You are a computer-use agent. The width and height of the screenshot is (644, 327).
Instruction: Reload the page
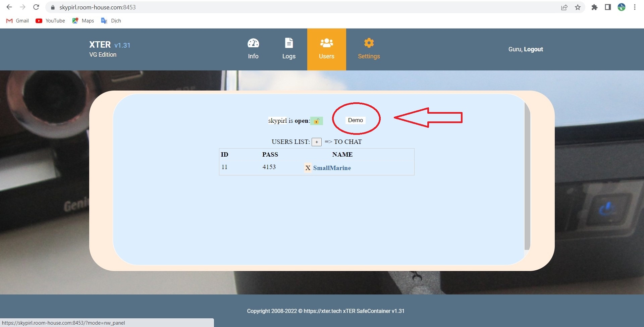pos(36,7)
